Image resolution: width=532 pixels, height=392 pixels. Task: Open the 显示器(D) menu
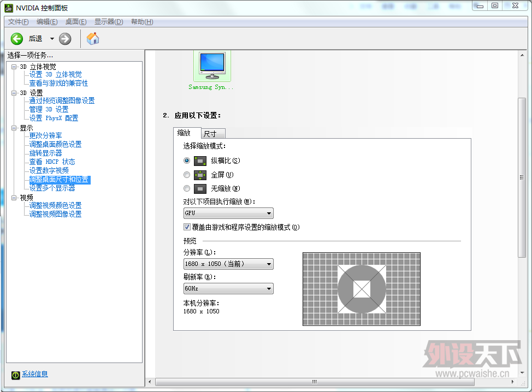click(109, 22)
